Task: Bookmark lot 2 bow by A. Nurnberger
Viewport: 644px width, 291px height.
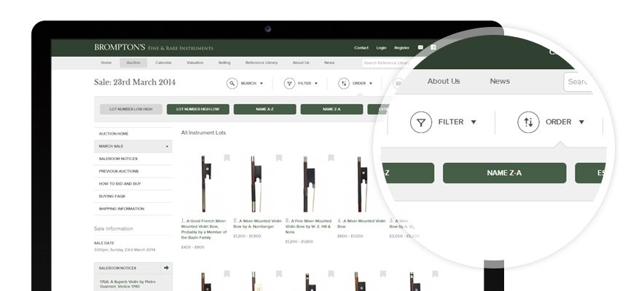Action: pyautogui.click(x=279, y=158)
